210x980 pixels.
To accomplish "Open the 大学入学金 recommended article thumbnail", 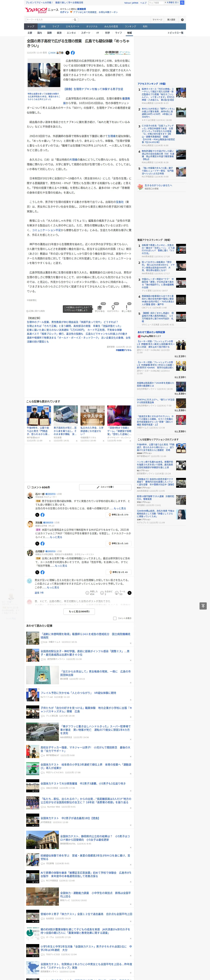I will click(92, 415).
